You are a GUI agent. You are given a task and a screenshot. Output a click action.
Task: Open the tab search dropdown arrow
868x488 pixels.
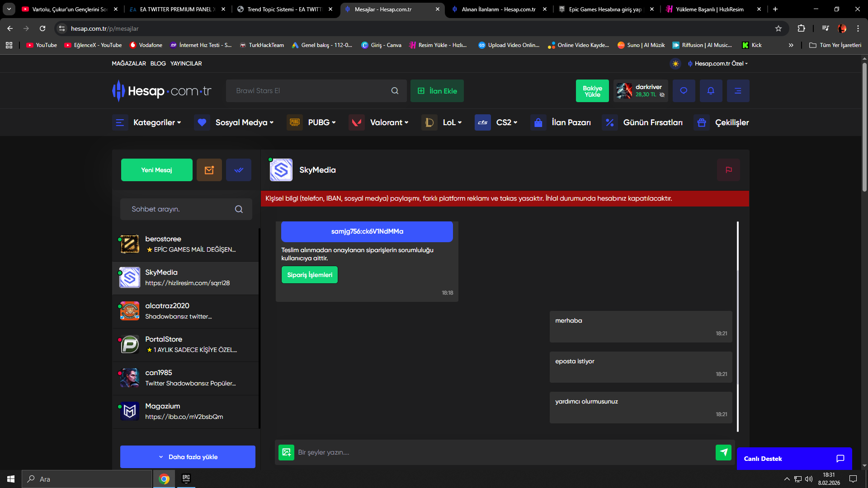click(x=9, y=9)
